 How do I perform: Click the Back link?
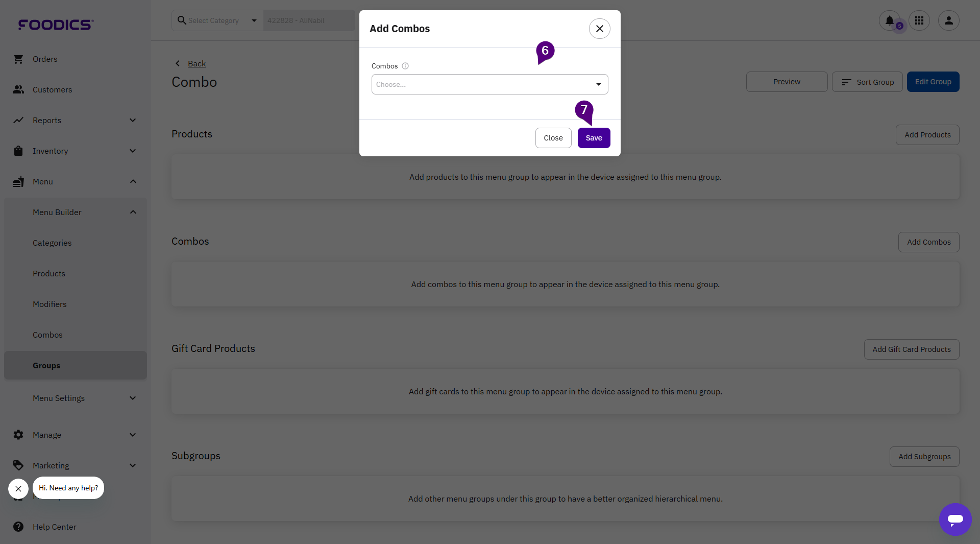[197, 64]
